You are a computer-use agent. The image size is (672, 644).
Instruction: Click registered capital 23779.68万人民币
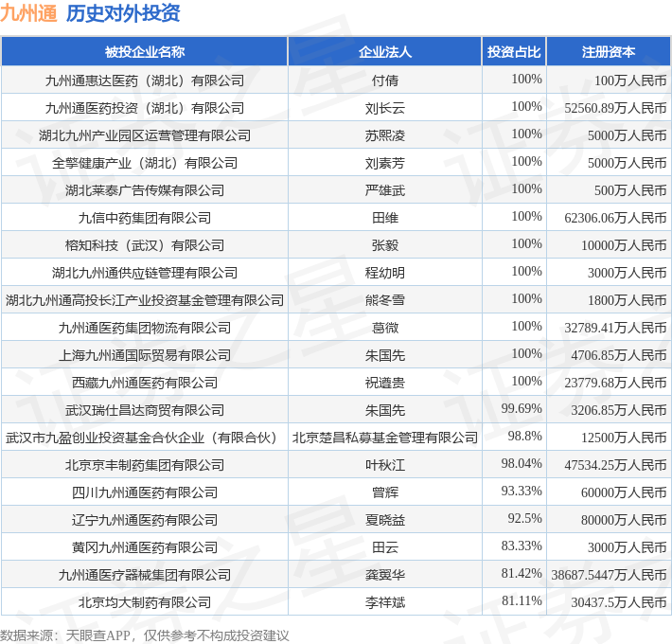(x=615, y=383)
